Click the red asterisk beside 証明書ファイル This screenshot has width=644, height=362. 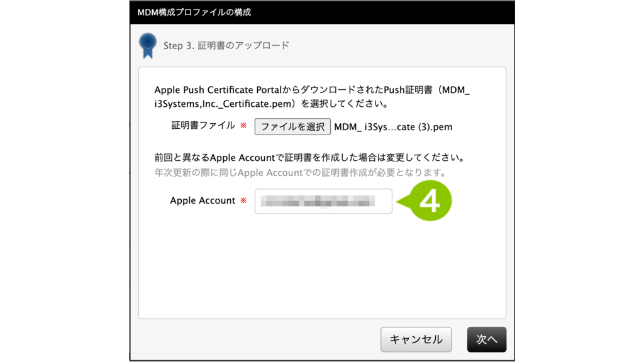pos(243,125)
